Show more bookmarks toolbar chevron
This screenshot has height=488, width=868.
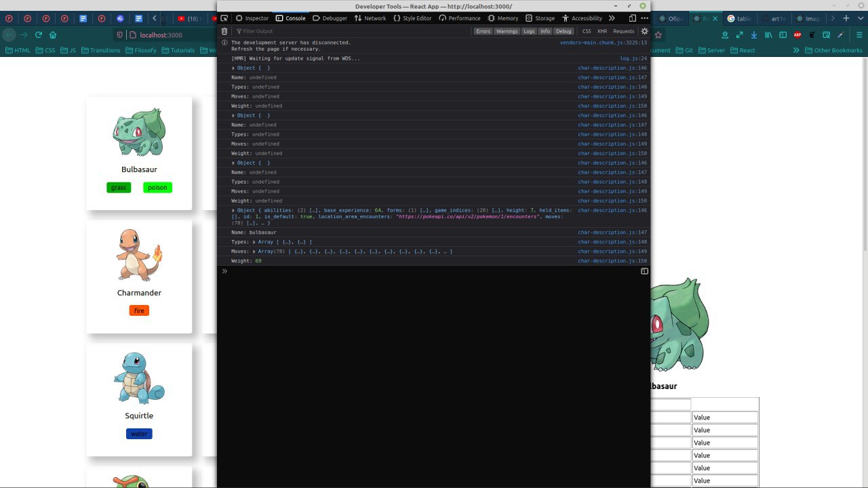coord(797,50)
